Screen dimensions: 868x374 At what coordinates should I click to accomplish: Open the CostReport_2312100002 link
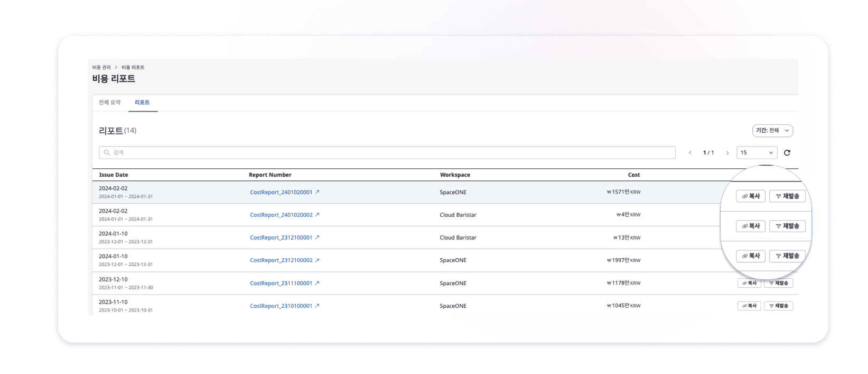pos(281,260)
